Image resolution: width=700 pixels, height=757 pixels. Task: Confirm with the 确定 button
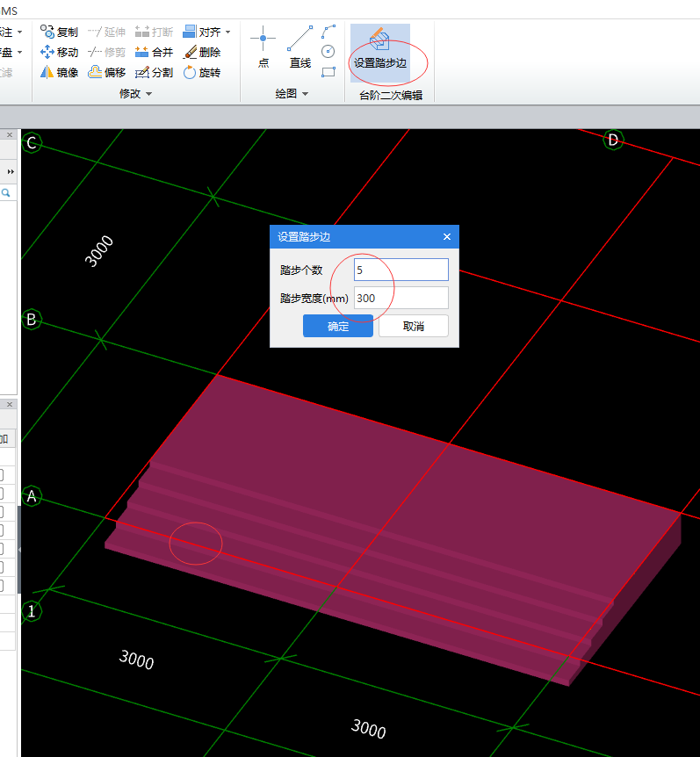tap(338, 326)
